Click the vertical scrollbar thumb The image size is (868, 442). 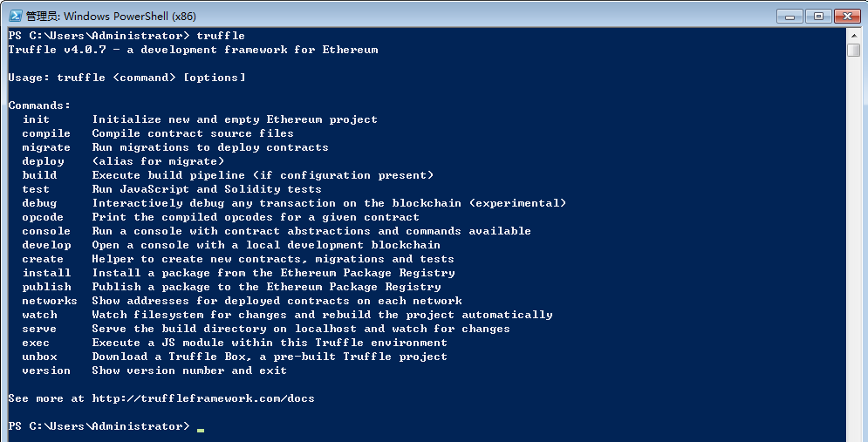click(853, 50)
